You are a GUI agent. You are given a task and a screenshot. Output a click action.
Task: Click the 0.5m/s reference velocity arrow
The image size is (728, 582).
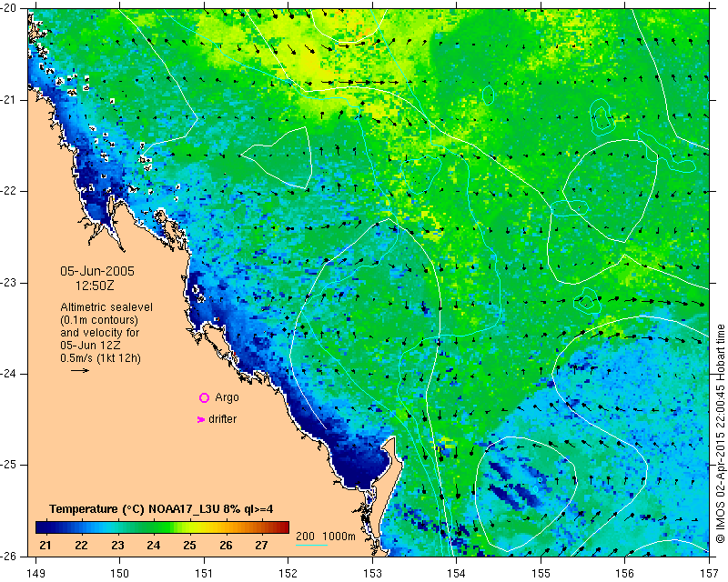80,370
